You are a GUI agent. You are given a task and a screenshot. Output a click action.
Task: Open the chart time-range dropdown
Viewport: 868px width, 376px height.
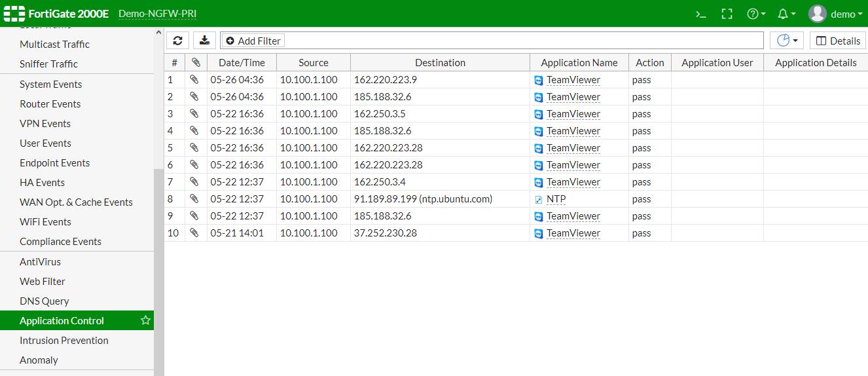click(x=787, y=41)
